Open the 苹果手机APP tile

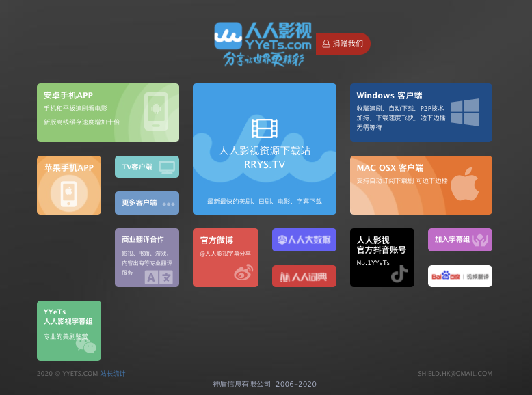pyautogui.click(x=69, y=185)
